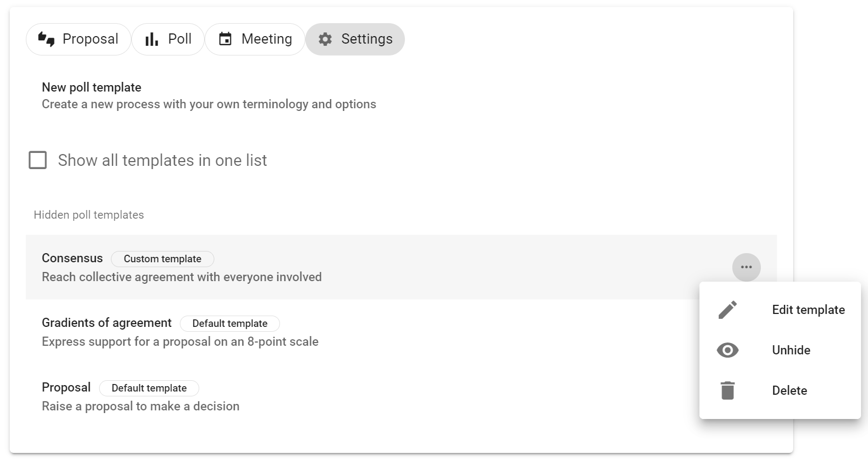
Task: Click the calendar Meeting icon
Action: (225, 39)
